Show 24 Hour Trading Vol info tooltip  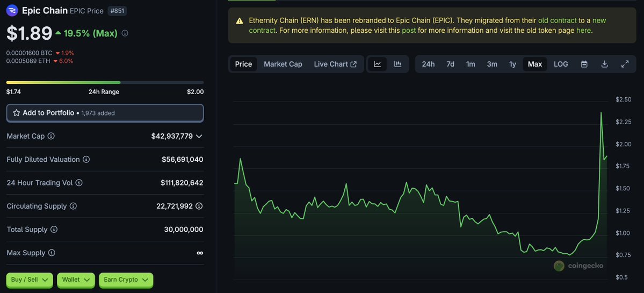(x=79, y=182)
